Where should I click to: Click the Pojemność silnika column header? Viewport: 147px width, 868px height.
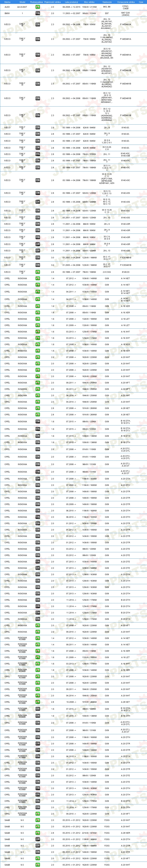52,2
